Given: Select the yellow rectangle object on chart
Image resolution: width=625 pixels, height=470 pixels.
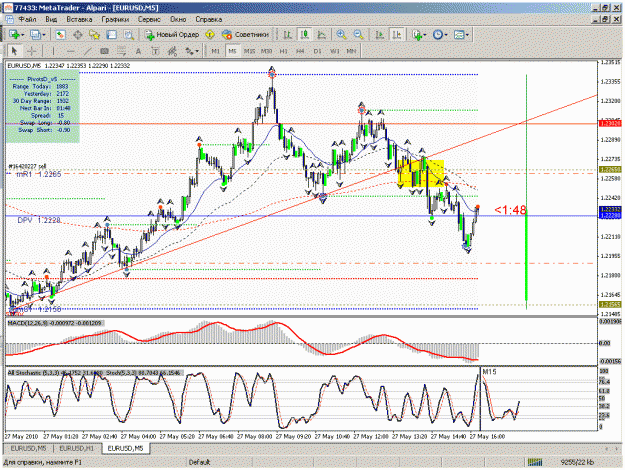Looking at the screenshot, I should coord(421,174).
